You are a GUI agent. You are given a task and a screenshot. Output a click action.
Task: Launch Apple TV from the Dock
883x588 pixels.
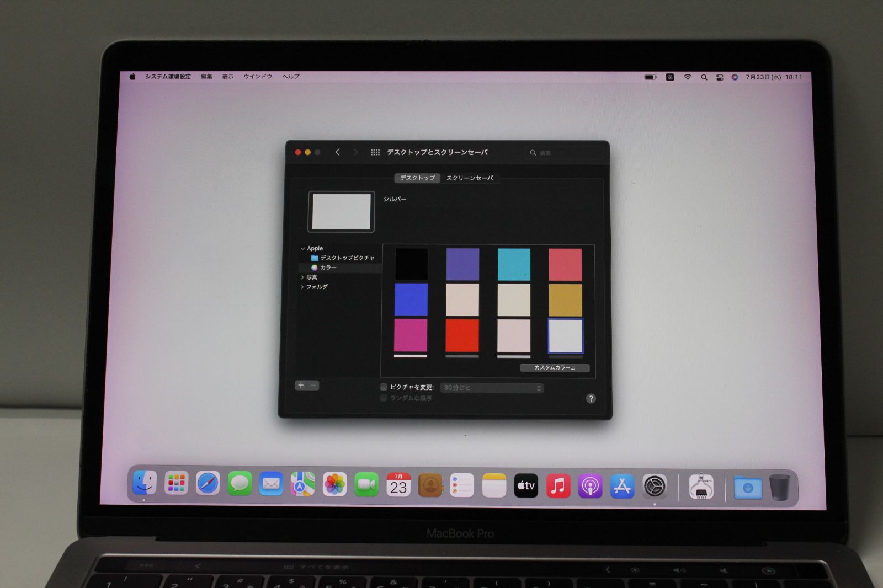pos(526,486)
